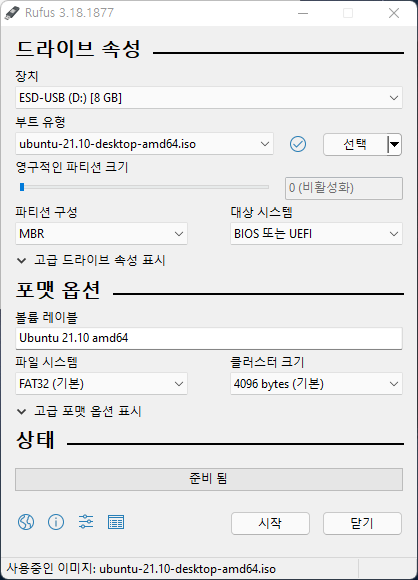Open partition scheme dropdown MBR
Screen dimensions: 418x580
tap(101, 233)
